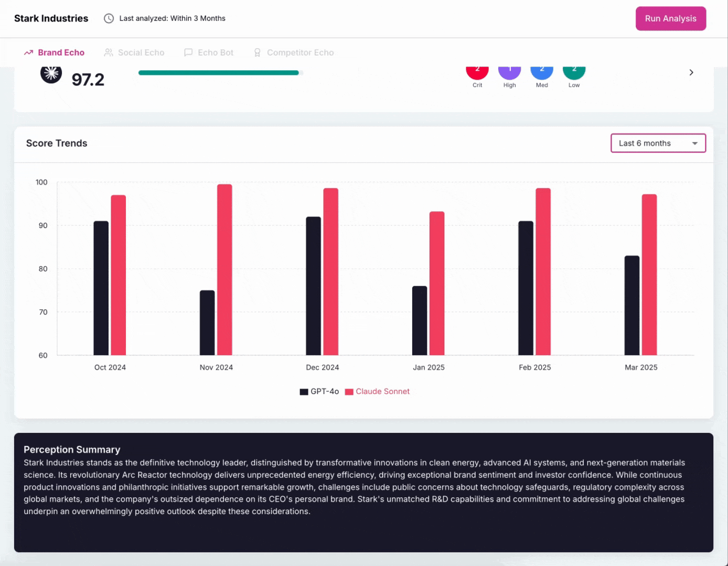Click the Feb 2025 axis label

(x=535, y=367)
